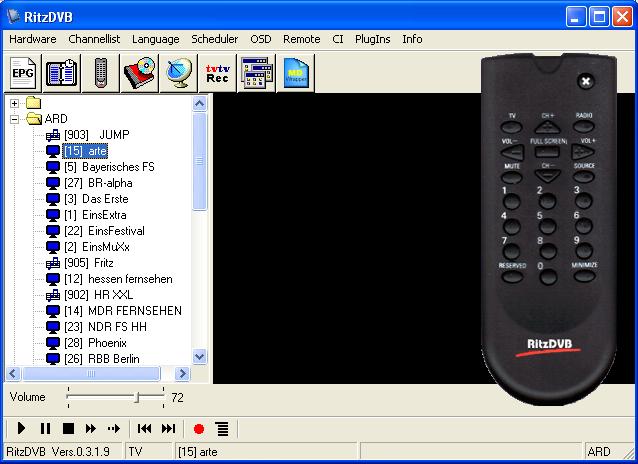Select the [27] BR-alpha channel

[98, 183]
